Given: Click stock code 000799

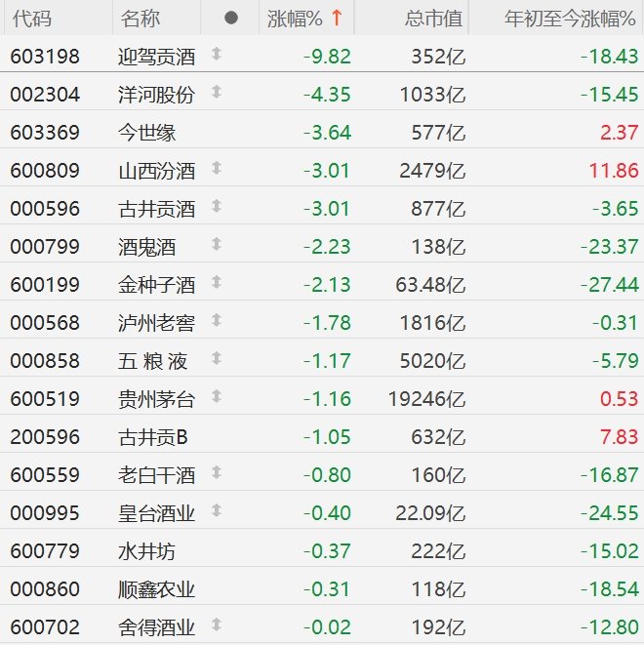Looking at the screenshot, I should (x=45, y=247).
